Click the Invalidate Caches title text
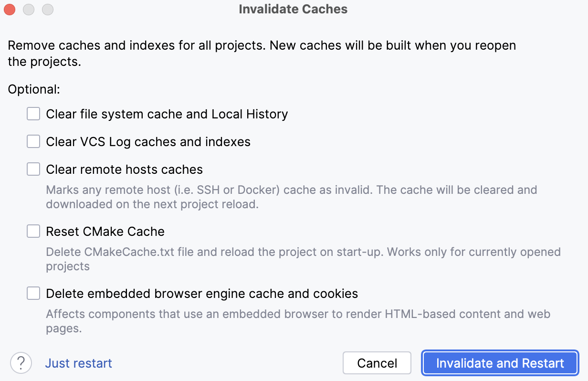 (x=293, y=9)
